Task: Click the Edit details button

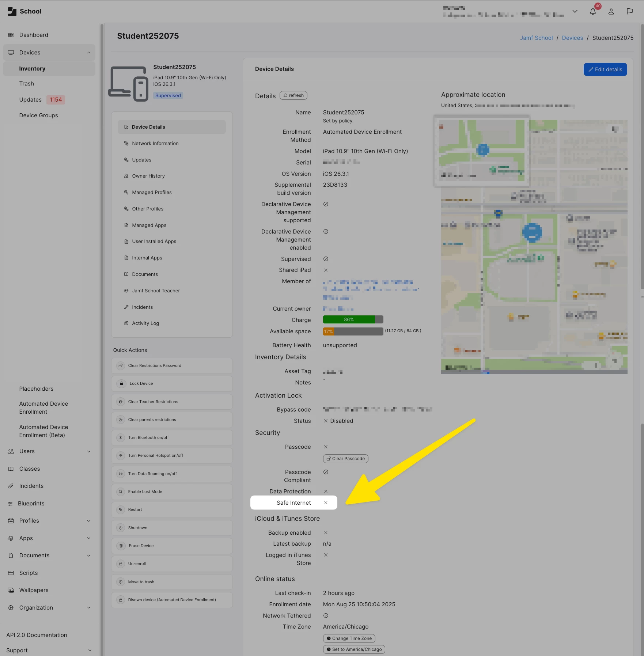Action: pos(605,69)
